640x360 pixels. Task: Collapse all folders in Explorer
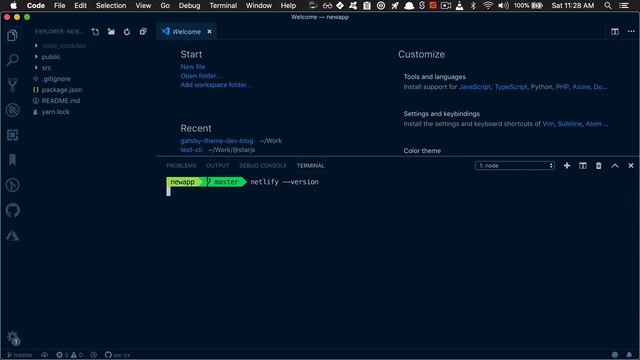coord(143,32)
